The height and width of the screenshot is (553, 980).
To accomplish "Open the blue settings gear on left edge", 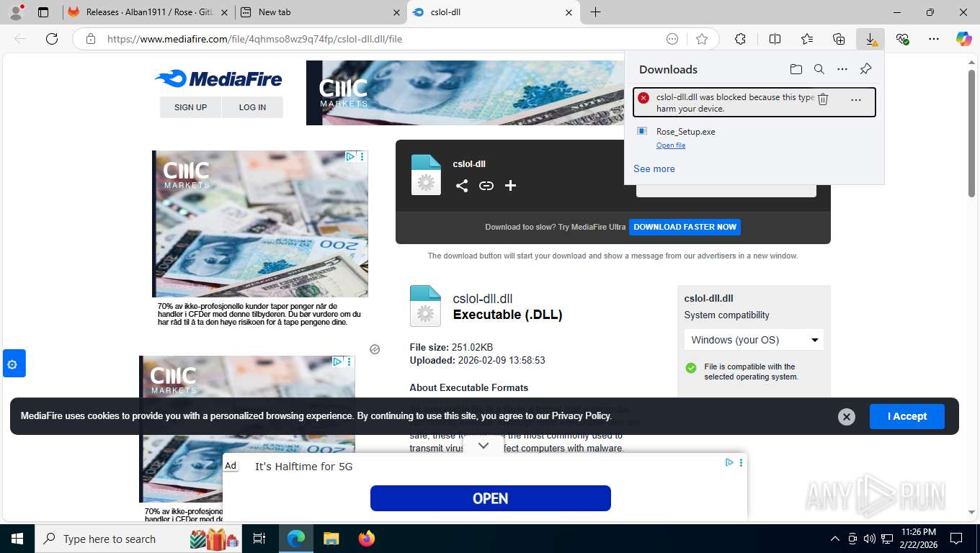I will tap(13, 364).
